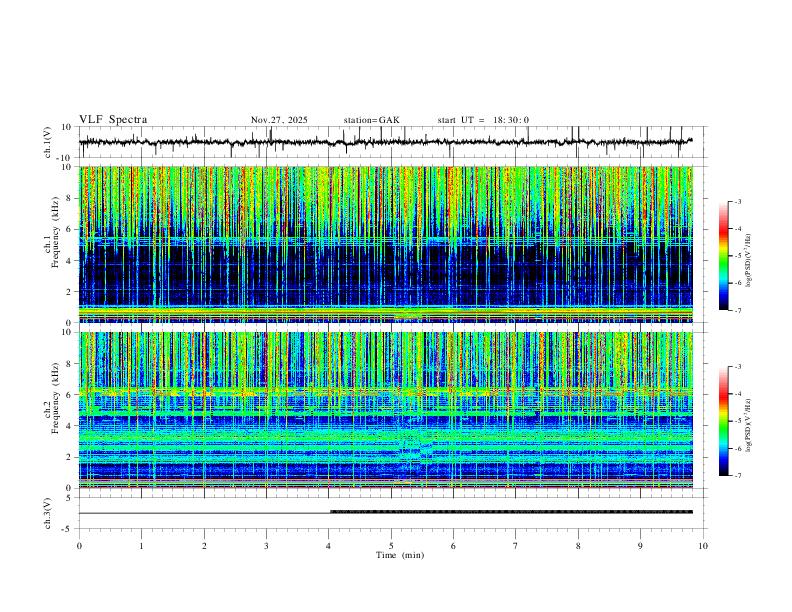Click the ch.3(V) axis label

coord(49,512)
